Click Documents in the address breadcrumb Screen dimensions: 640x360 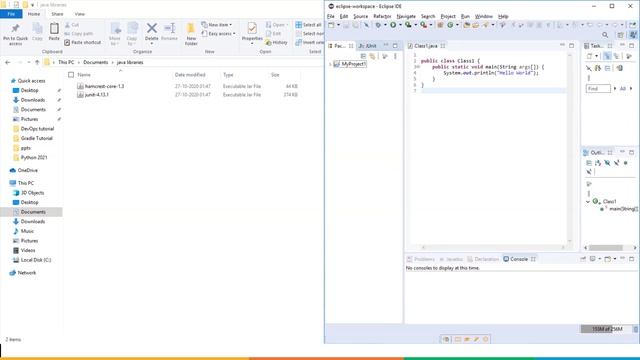point(96,62)
